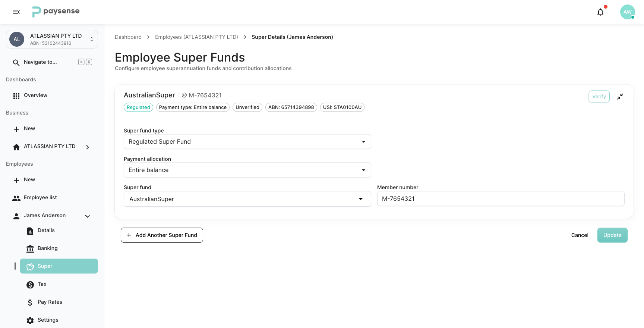
Task: Click Add Another Super Fund
Action: pos(162,235)
